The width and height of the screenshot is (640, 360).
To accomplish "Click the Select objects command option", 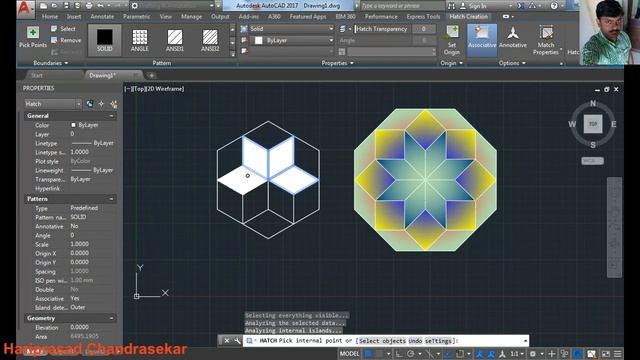I will click(382, 341).
